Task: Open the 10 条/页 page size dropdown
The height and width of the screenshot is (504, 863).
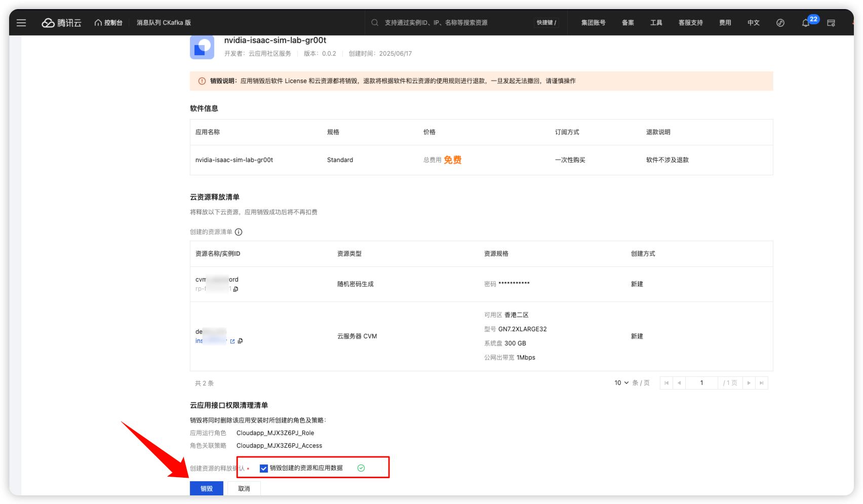Action: click(x=621, y=383)
